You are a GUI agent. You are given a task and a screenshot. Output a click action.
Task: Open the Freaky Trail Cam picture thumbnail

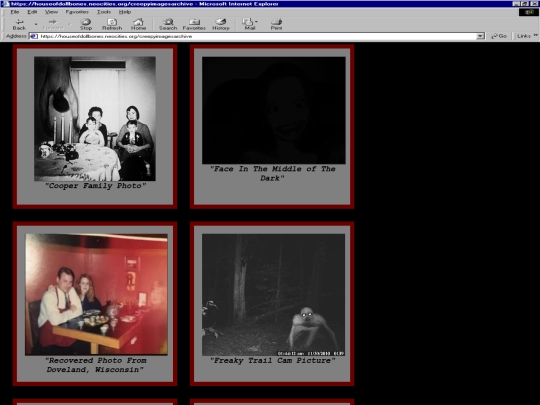pos(273,295)
